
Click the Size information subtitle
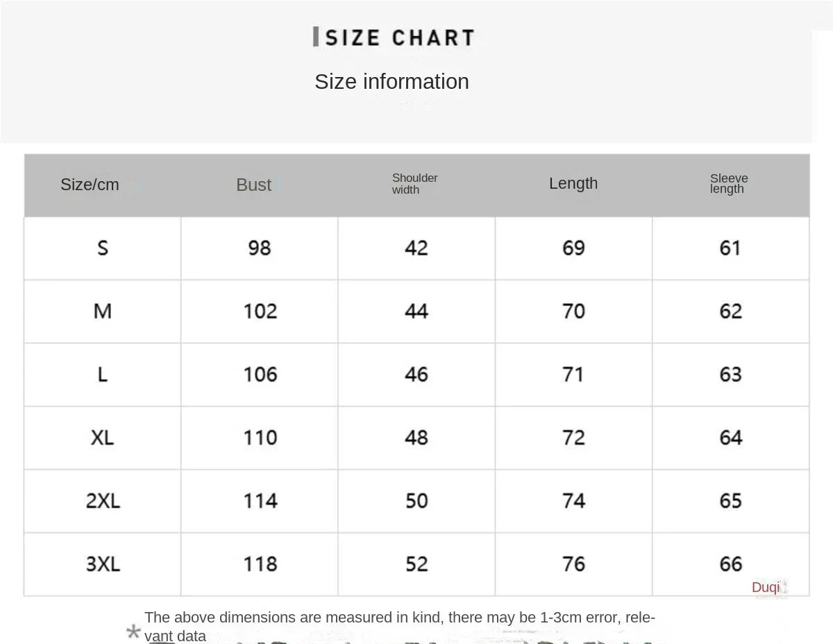coord(392,82)
